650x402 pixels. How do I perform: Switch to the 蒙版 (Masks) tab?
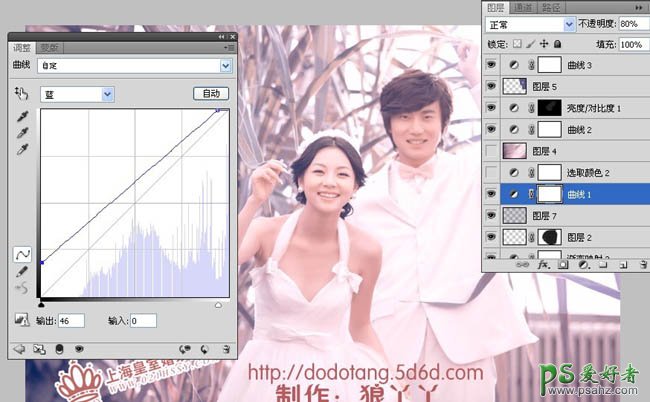(x=50, y=47)
